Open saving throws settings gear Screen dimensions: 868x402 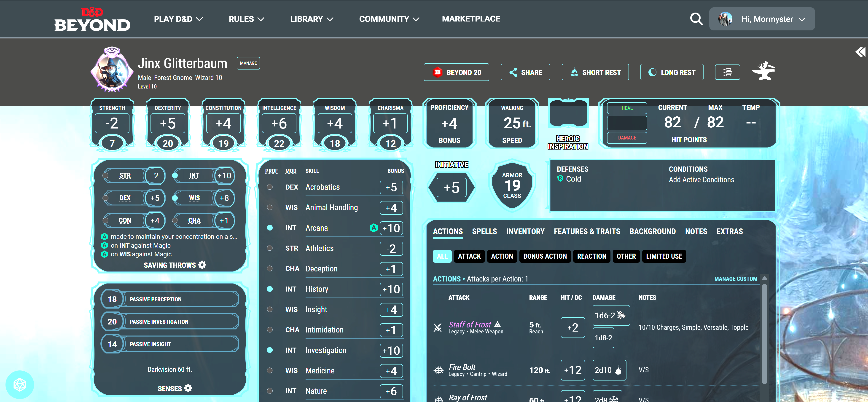click(x=202, y=265)
